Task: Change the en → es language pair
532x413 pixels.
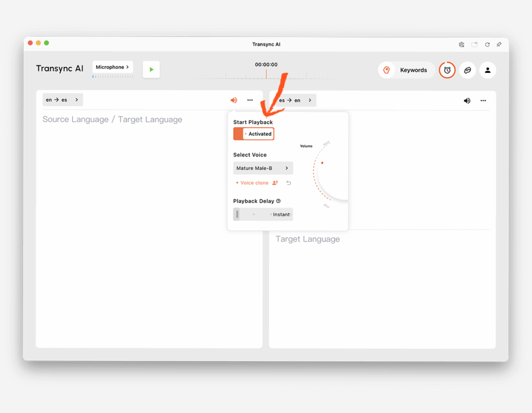Action: click(x=63, y=100)
